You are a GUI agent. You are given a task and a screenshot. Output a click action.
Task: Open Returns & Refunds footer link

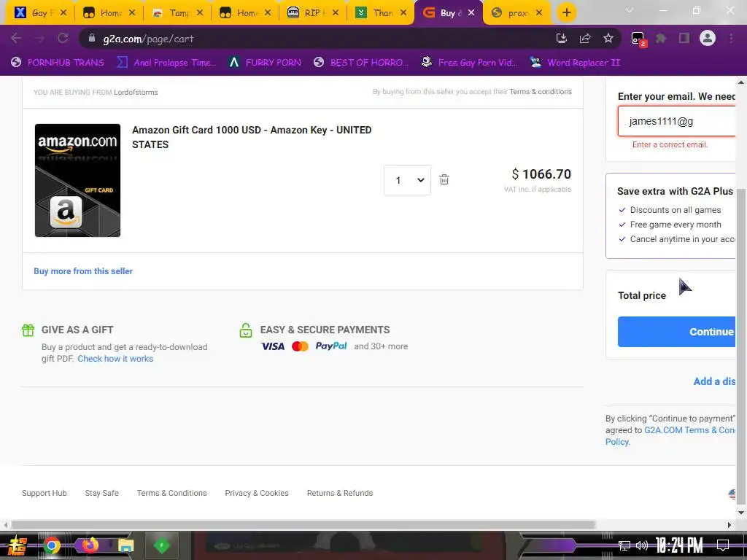(x=340, y=494)
